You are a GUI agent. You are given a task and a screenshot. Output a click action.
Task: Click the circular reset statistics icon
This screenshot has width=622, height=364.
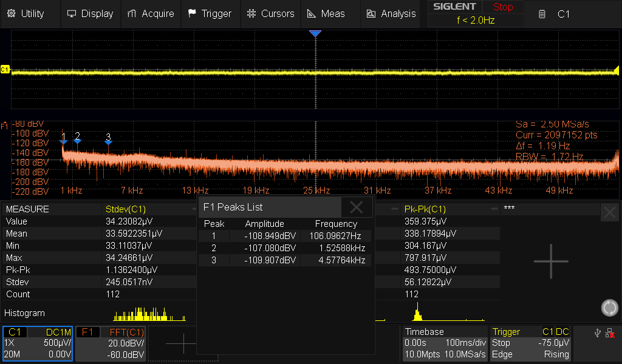[x=609, y=308]
